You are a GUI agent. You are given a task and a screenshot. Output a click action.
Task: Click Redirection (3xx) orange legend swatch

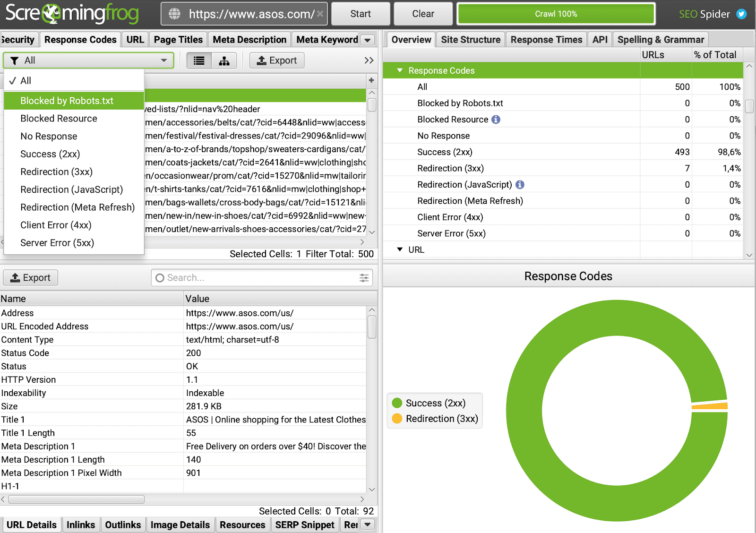397,419
